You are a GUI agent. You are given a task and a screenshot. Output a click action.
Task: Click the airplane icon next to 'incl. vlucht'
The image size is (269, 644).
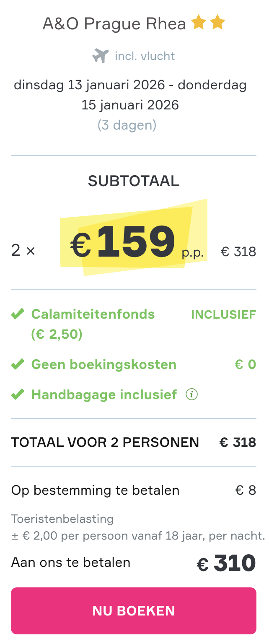tap(100, 55)
